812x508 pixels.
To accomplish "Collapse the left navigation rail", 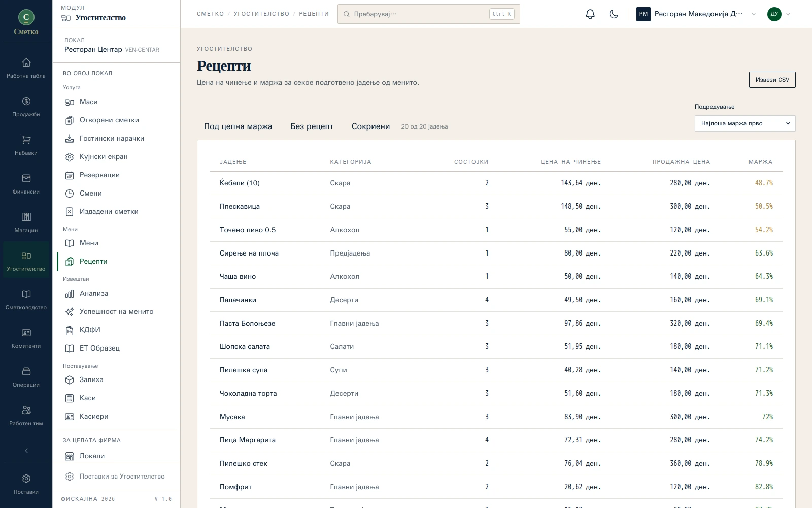I will pyautogui.click(x=26, y=451).
